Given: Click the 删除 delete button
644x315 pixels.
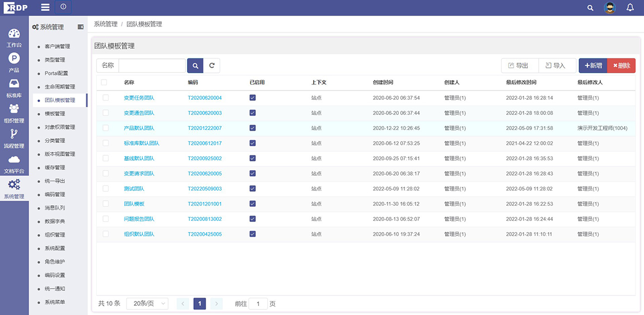Looking at the screenshot, I should pos(622,66).
